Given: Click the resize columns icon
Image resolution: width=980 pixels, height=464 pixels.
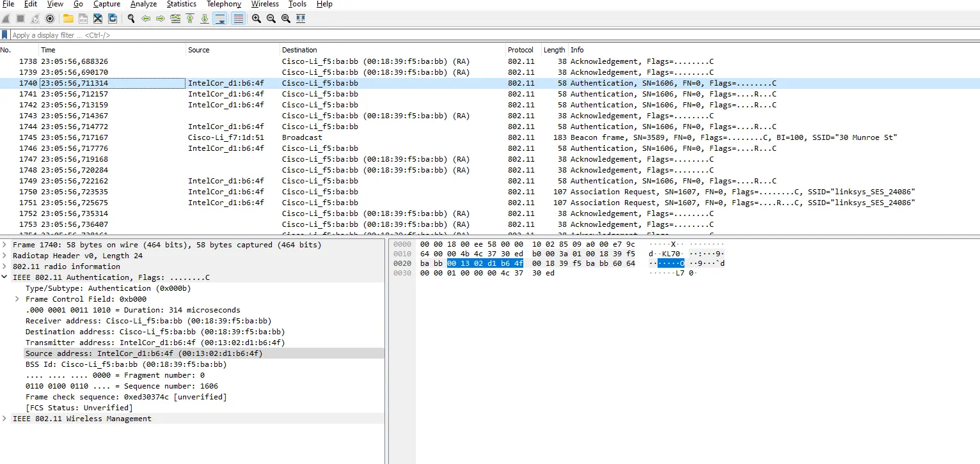Looking at the screenshot, I should point(301,19).
